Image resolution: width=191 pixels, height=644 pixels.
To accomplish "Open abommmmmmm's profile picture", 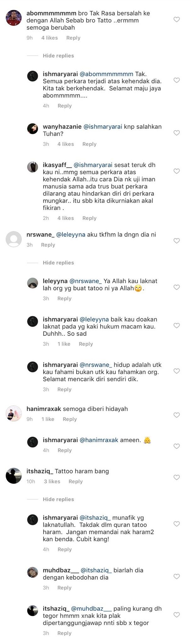I will [14, 18].
